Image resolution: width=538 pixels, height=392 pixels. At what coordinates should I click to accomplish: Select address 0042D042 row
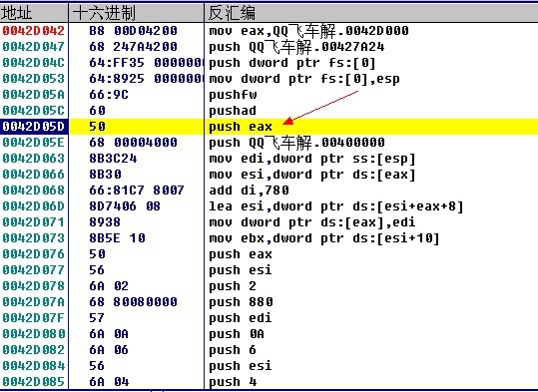pos(33,31)
